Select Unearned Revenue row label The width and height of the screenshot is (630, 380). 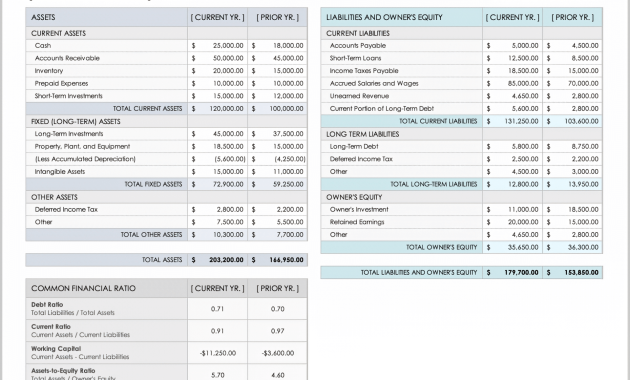[359, 96]
